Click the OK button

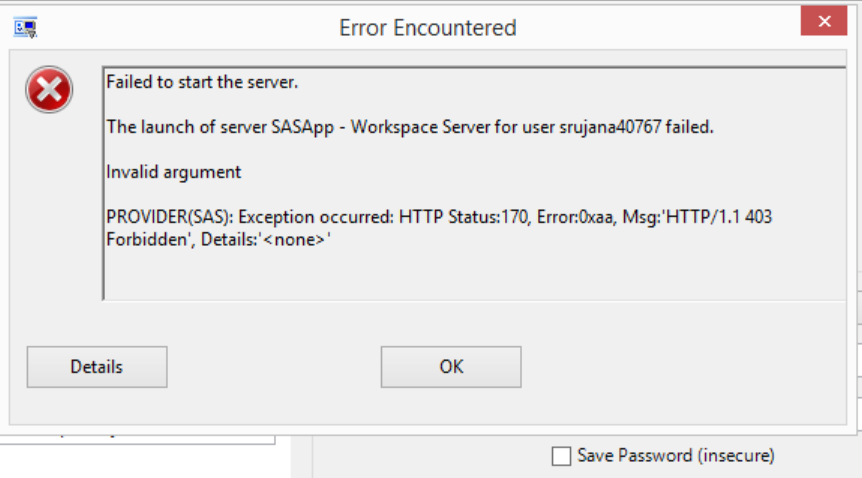coord(450,367)
